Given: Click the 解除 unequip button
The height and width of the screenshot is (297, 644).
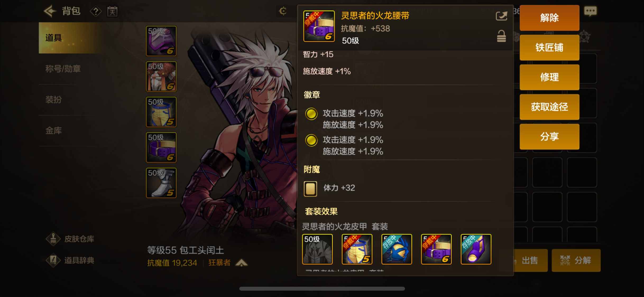Looking at the screenshot, I should tap(549, 18).
